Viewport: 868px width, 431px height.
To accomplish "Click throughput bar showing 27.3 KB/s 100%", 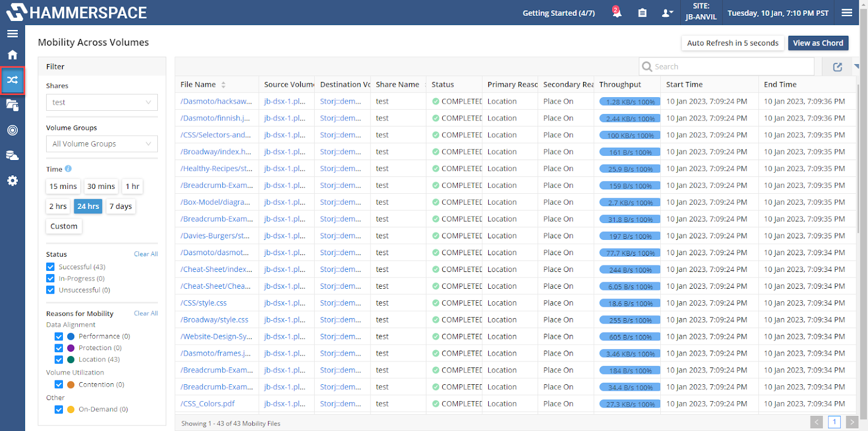I will 630,404.
